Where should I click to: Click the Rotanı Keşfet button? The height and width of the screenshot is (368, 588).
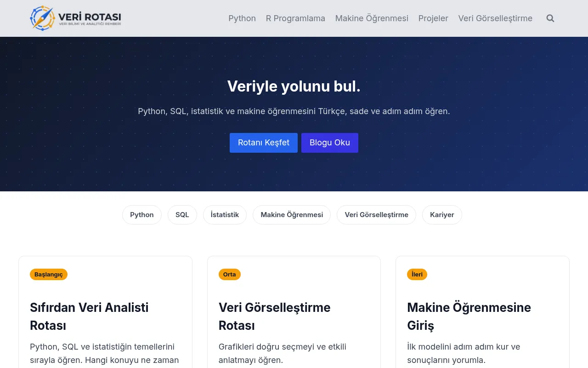(264, 143)
